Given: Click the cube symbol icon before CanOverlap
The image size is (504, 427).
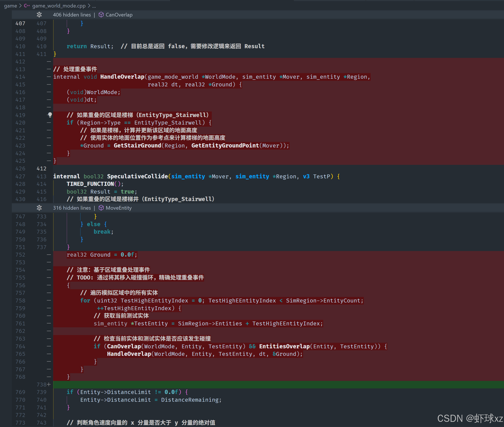Looking at the screenshot, I should [101, 15].
